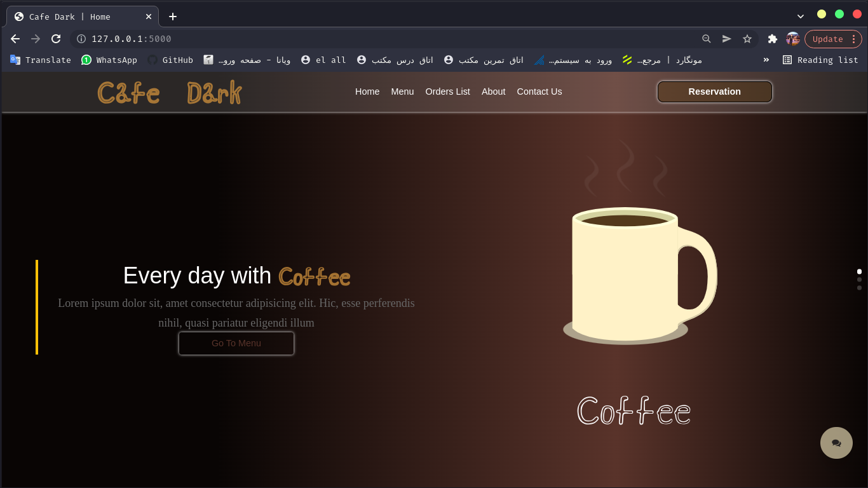Go to Home in navbar
Image resolution: width=868 pixels, height=488 pixels.
pos(367,91)
